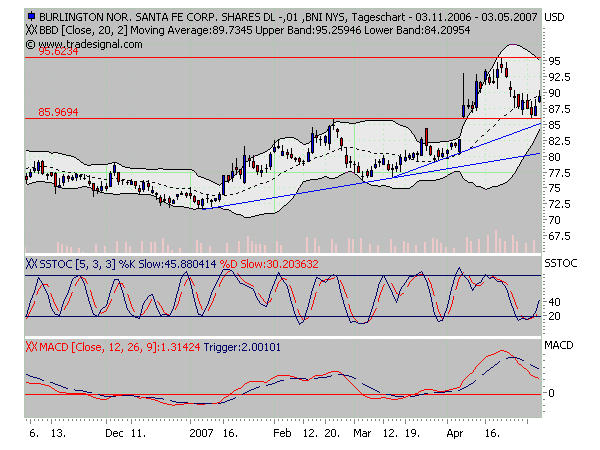Click the red MACD indicator legend icon

[32, 346]
